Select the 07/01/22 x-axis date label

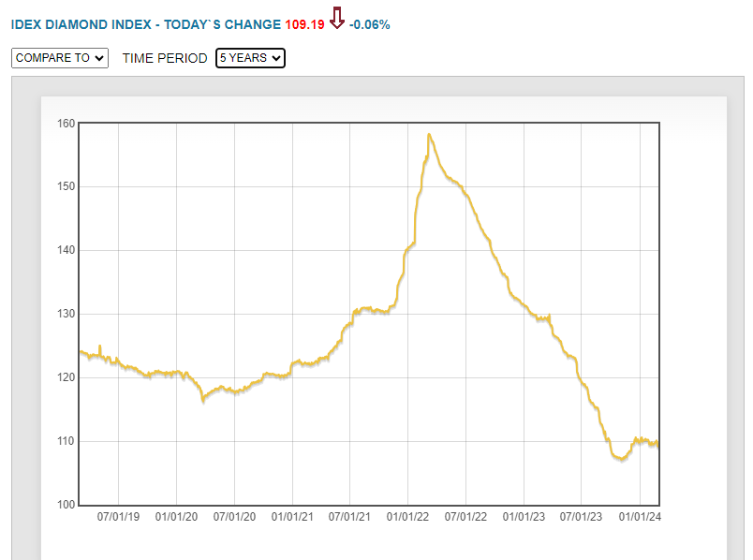(465, 516)
